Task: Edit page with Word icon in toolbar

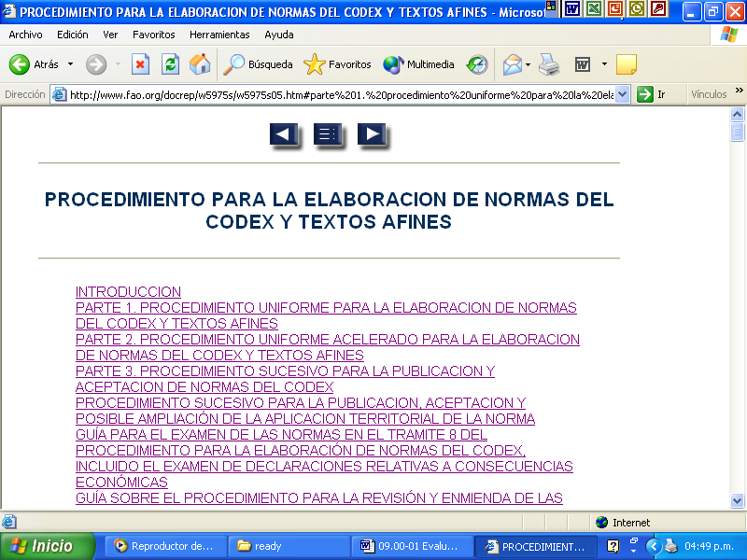Action: click(582, 64)
